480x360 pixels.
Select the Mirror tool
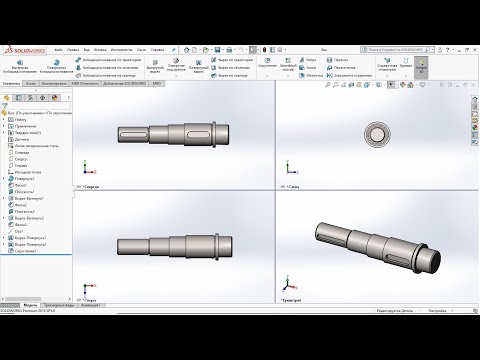click(x=349, y=76)
